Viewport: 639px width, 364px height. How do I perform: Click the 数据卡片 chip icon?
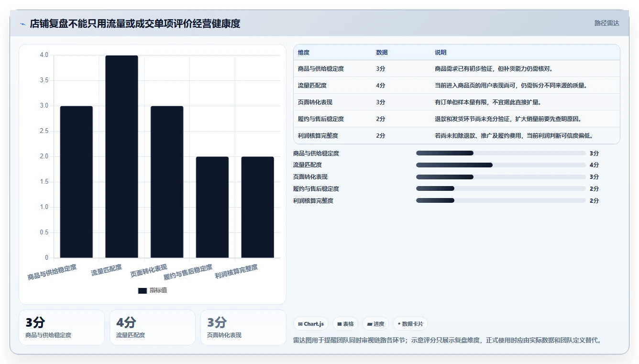pyautogui.click(x=399, y=324)
